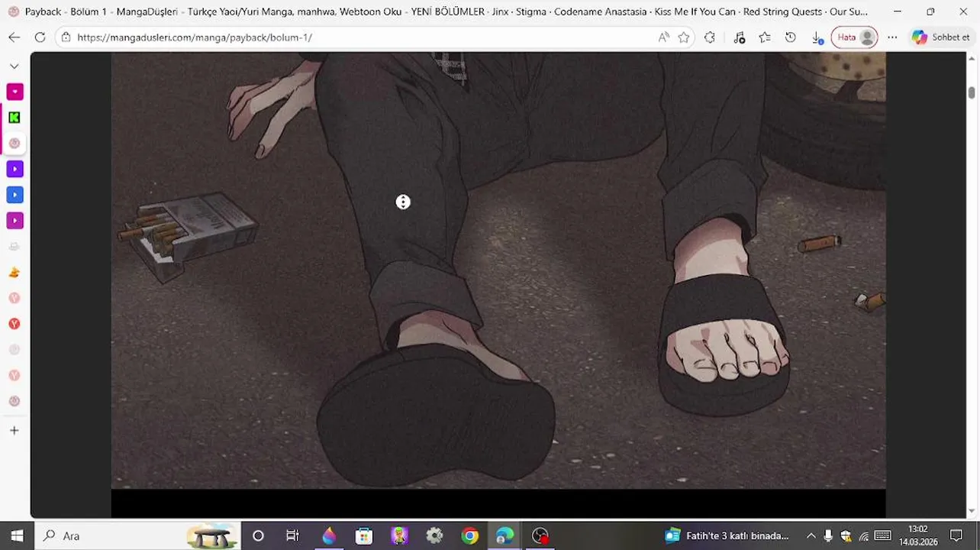Viewport: 980px width, 550px height.
Task: Open the media control music icon
Action: point(739,37)
